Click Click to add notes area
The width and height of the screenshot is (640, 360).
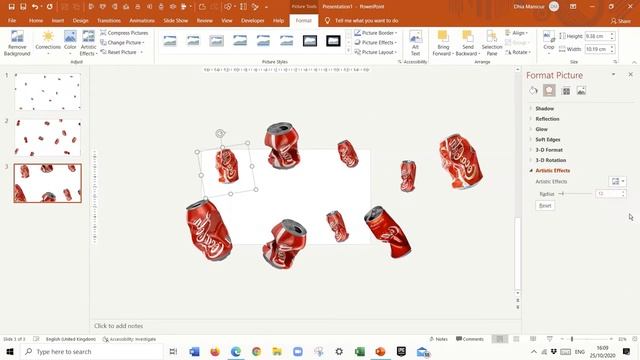click(118, 326)
